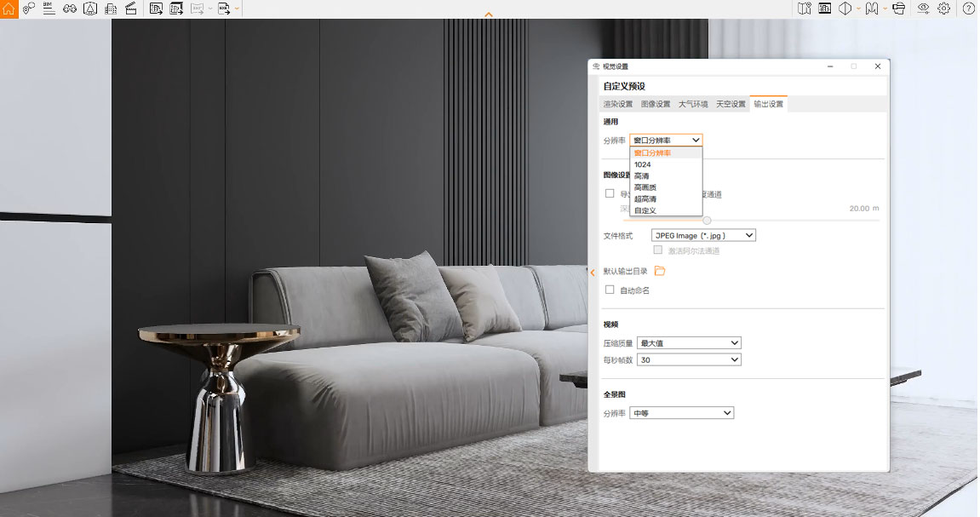Click the depth distance slider handle
The height and width of the screenshot is (517, 980).
[707, 220]
